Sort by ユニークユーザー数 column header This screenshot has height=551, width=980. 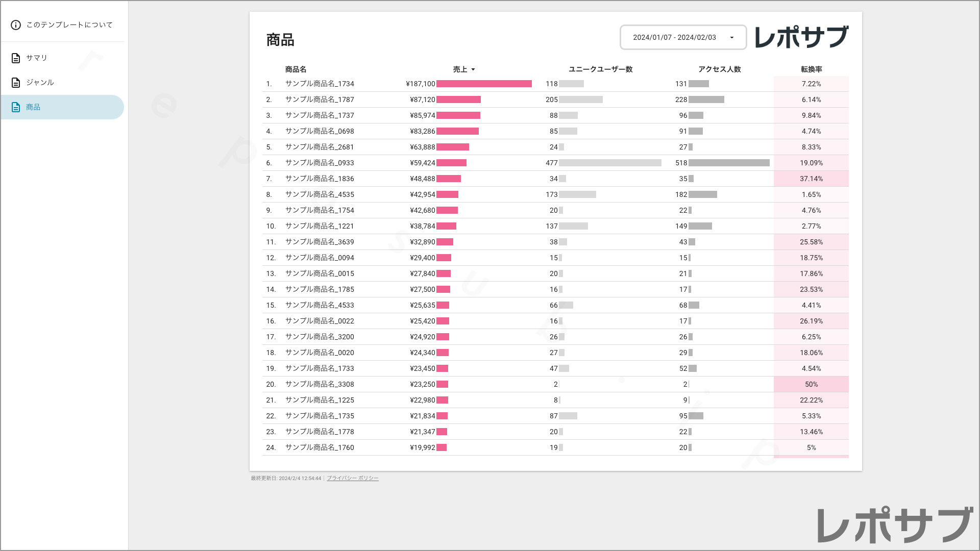pyautogui.click(x=600, y=69)
